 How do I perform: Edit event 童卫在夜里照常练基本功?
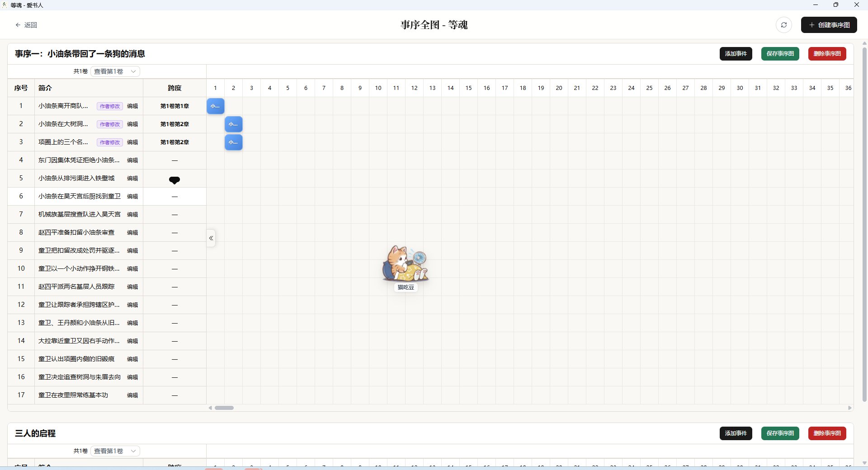click(132, 395)
